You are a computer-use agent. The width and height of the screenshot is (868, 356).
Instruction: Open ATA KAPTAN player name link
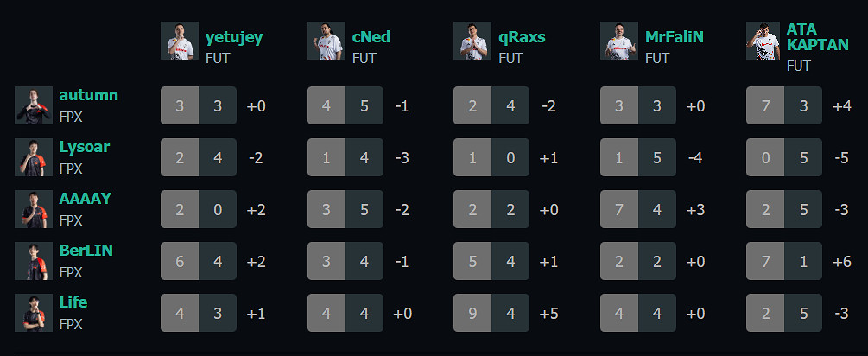[817, 36]
